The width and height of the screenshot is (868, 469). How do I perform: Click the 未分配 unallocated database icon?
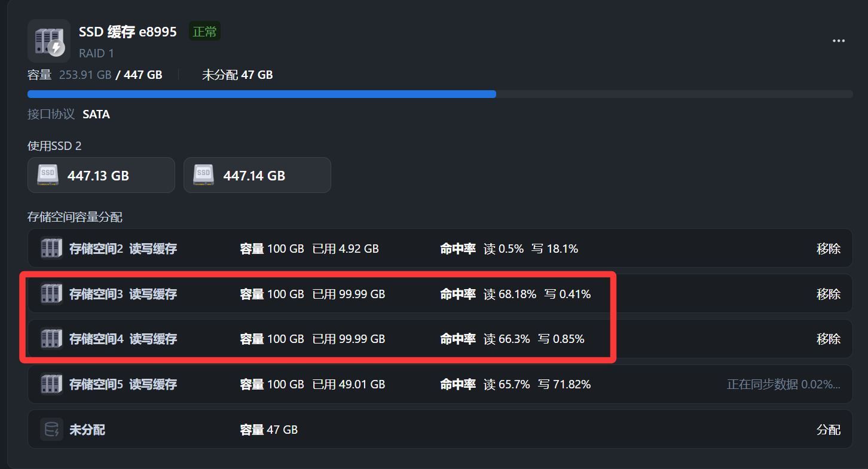51,430
